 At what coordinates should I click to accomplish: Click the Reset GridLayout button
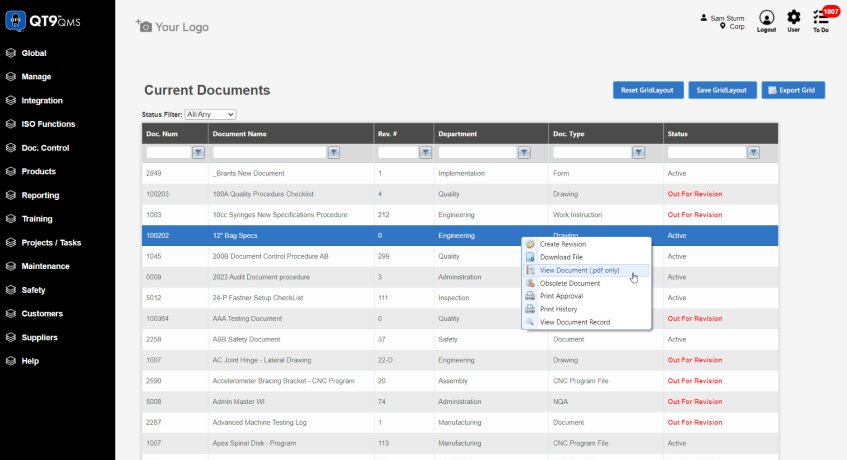pos(648,90)
